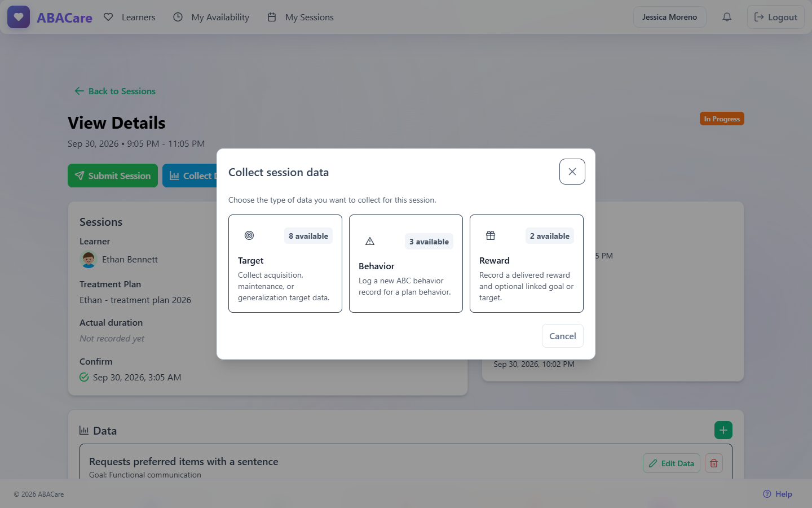Viewport: 812px width, 508px height.
Task: Click Ethan Bennett's avatar
Action: point(89,259)
